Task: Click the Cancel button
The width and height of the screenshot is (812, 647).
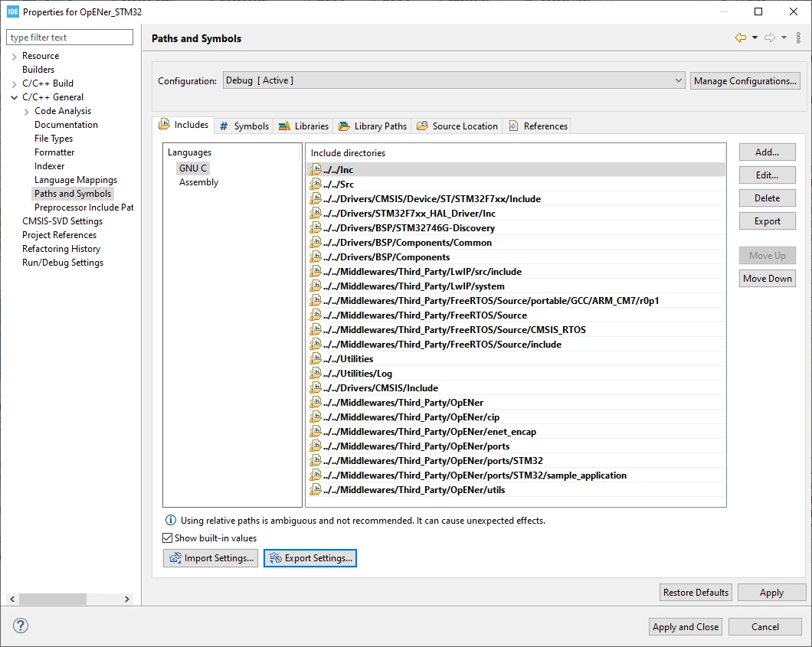Action: (x=765, y=627)
